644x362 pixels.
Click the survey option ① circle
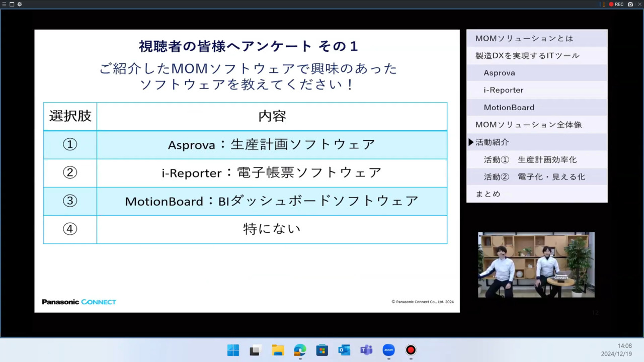click(x=70, y=145)
